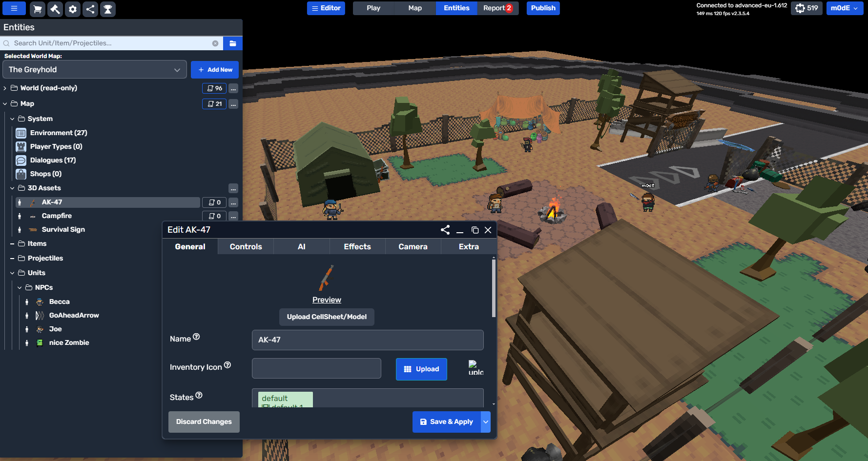
Task: Switch to the Controls tab in Edit AK-47
Action: point(245,246)
